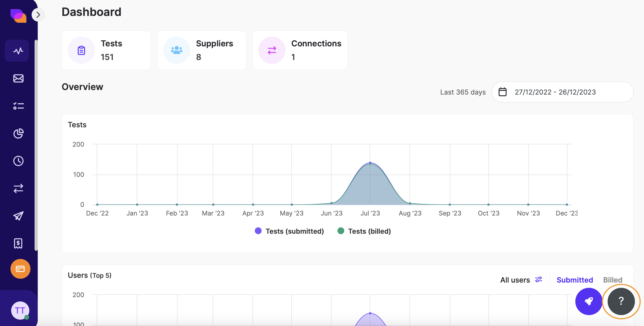This screenshot has width=644, height=326.
Task: Click the filter sliders icon beside All users
Action: [x=538, y=279]
